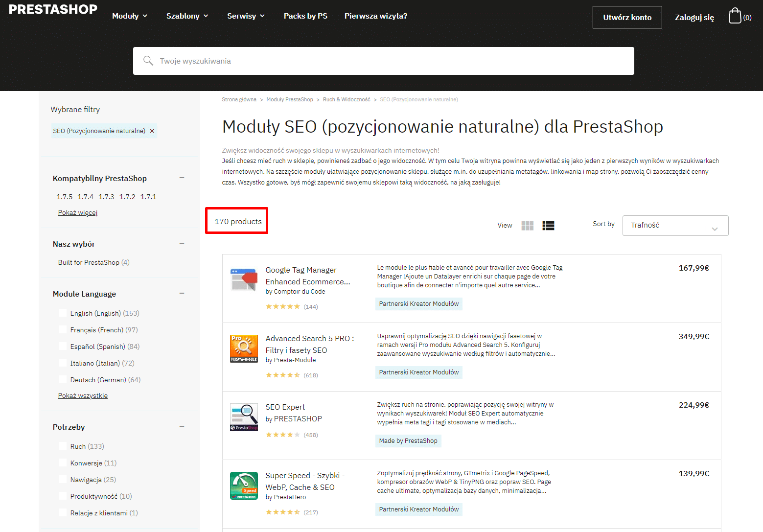763x532 pixels.
Task: Check the Relacje z klientami filter
Action: coord(63,512)
